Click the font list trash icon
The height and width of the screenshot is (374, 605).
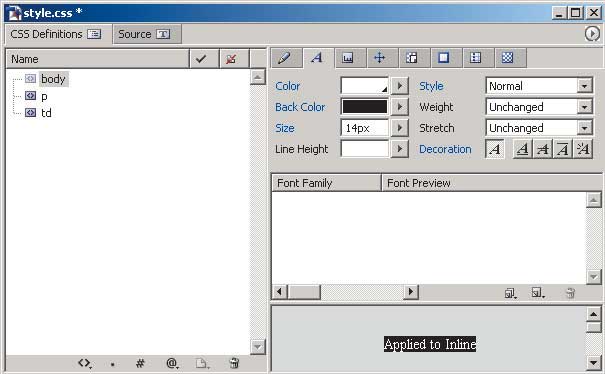pos(570,293)
